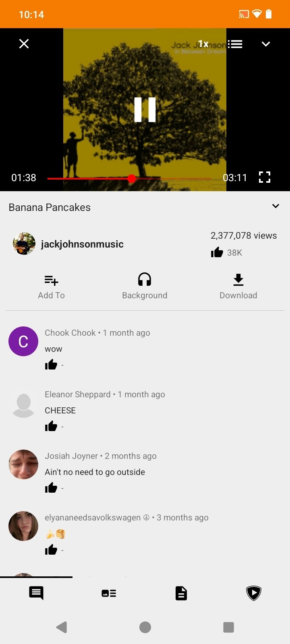Screen dimensions: 290x644
Task: Open the play queue list icon
Action: tap(235, 44)
